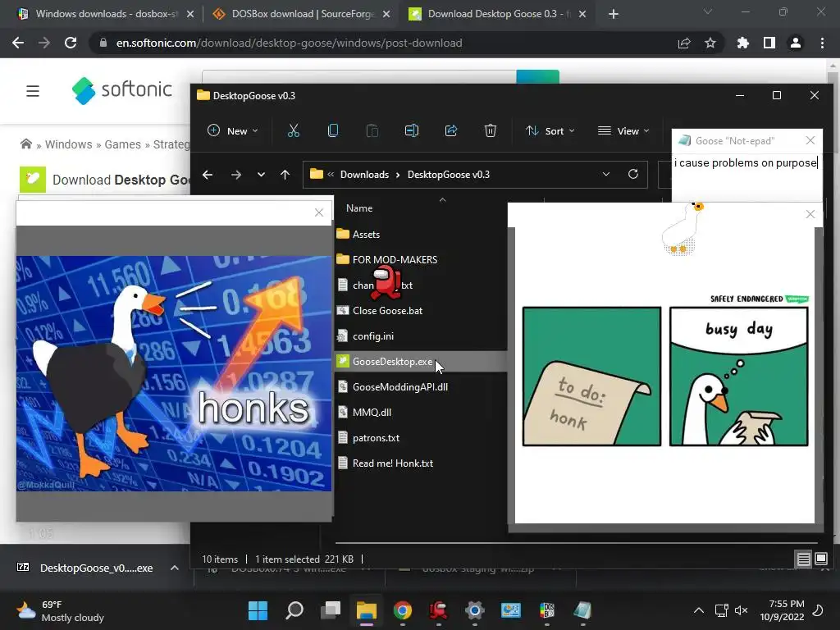
Task: Reload the Softonic page in Chrome
Action: [x=71, y=43]
